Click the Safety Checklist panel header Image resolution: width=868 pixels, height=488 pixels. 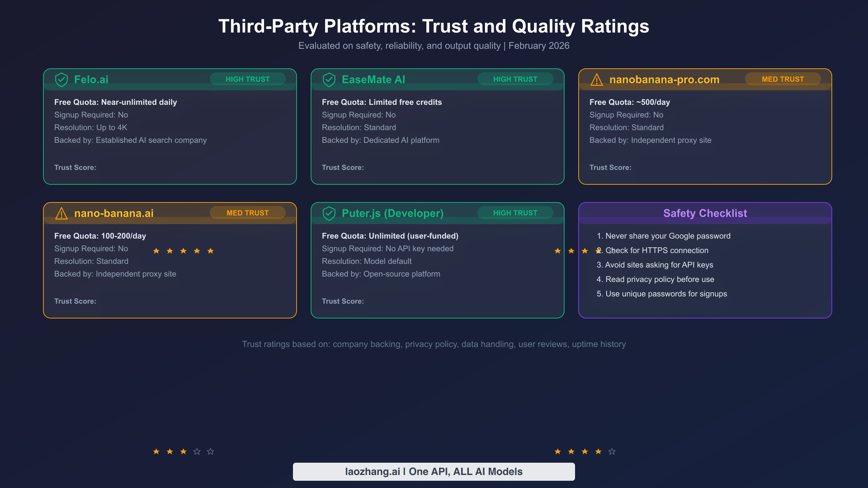point(705,213)
